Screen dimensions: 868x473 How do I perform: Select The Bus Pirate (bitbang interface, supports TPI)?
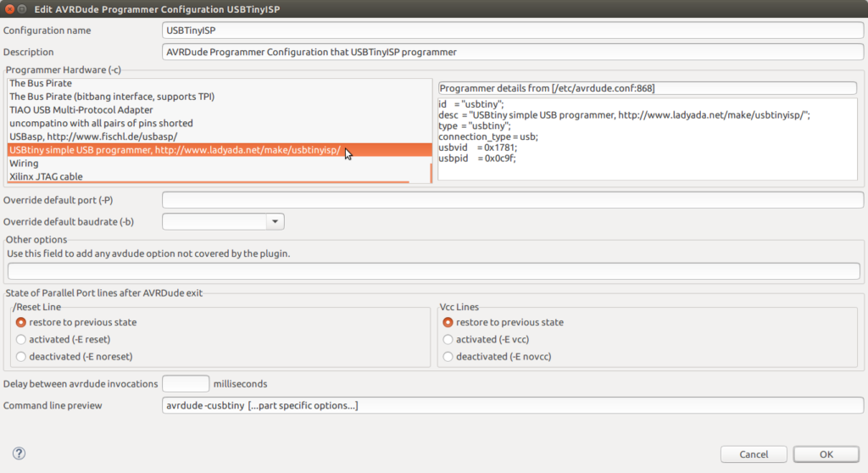(219, 97)
